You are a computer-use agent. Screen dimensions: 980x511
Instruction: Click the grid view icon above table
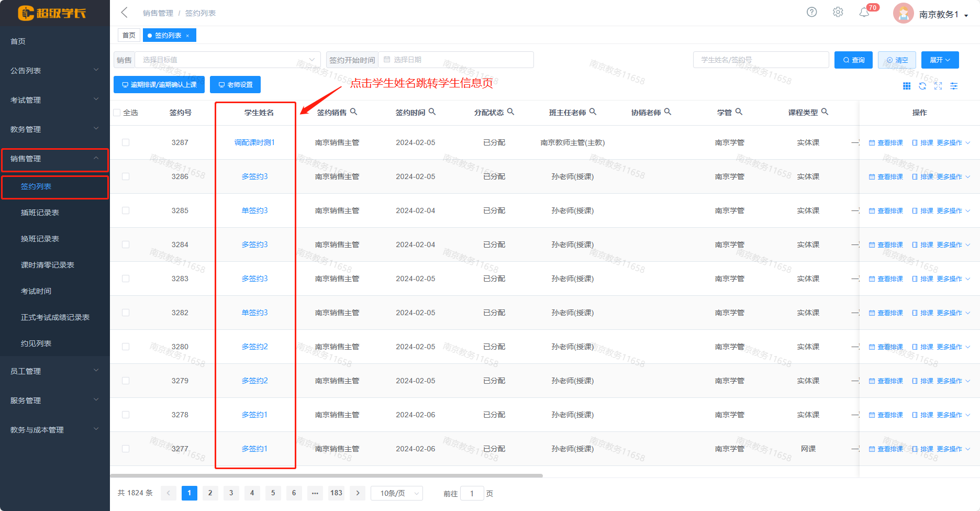click(x=907, y=86)
